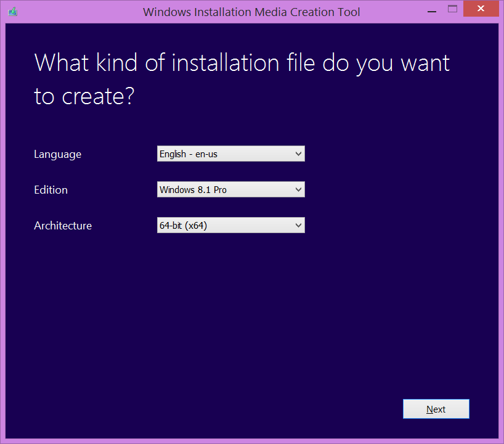
Task: Click the "64-bit (x64)" selected value
Action: tap(183, 226)
